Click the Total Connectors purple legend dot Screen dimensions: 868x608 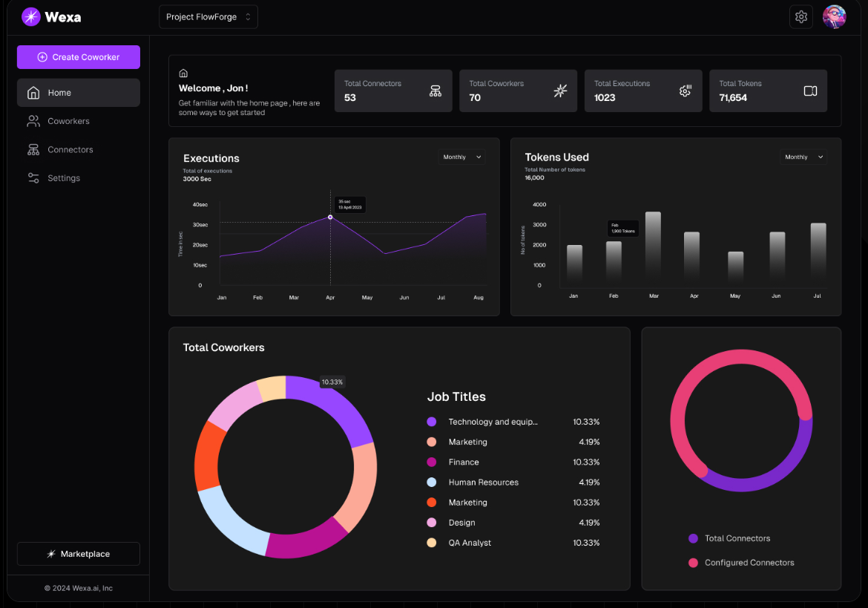coord(693,538)
